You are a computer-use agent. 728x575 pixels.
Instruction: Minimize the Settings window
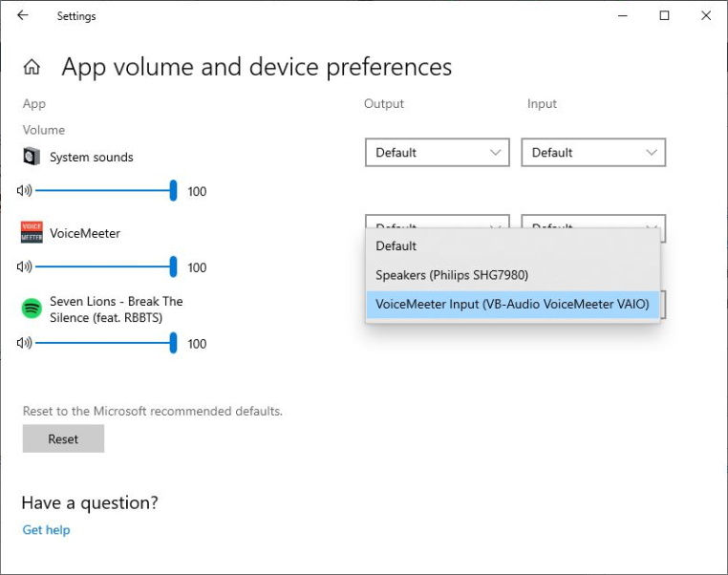623,16
